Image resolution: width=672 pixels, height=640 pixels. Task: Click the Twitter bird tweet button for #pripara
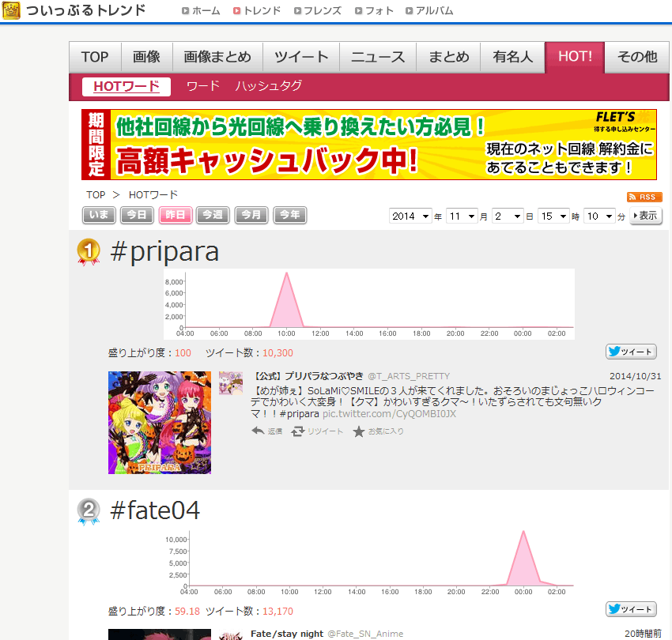630,351
